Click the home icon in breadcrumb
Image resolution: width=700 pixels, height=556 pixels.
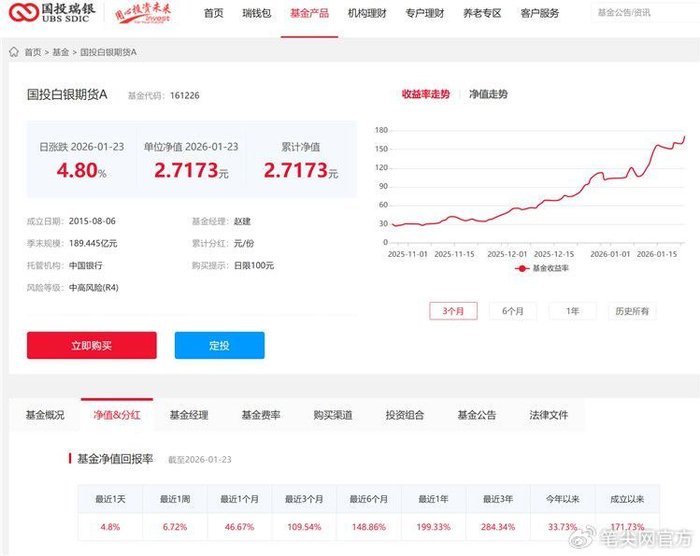14,52
